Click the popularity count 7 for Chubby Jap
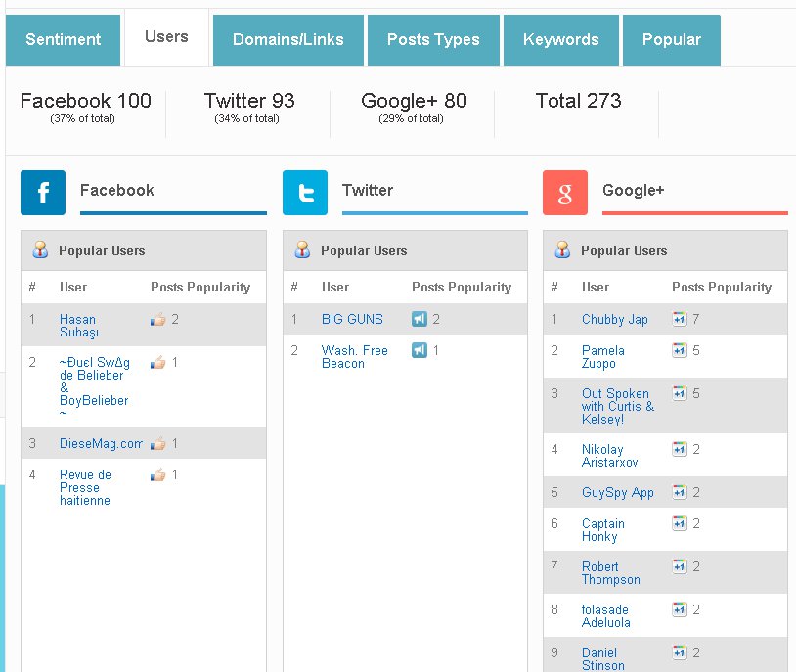The width and height of the screenshot is (796, 672). (x=695, y=319)
